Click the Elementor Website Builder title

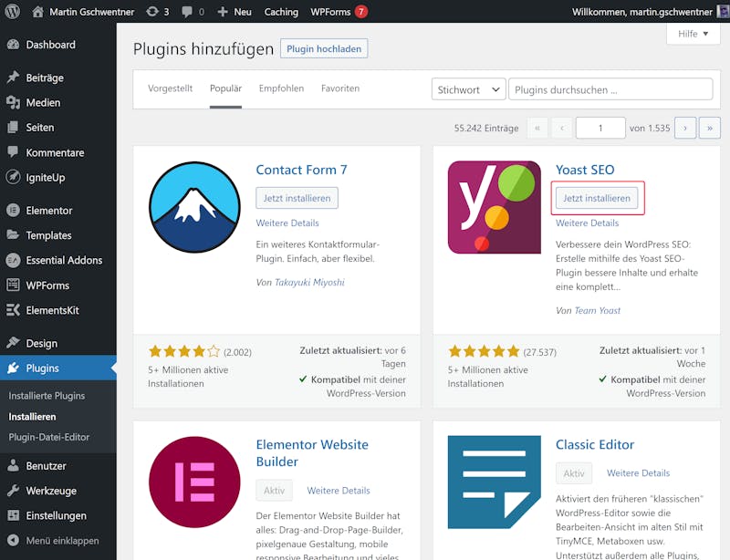coord(312,453)
